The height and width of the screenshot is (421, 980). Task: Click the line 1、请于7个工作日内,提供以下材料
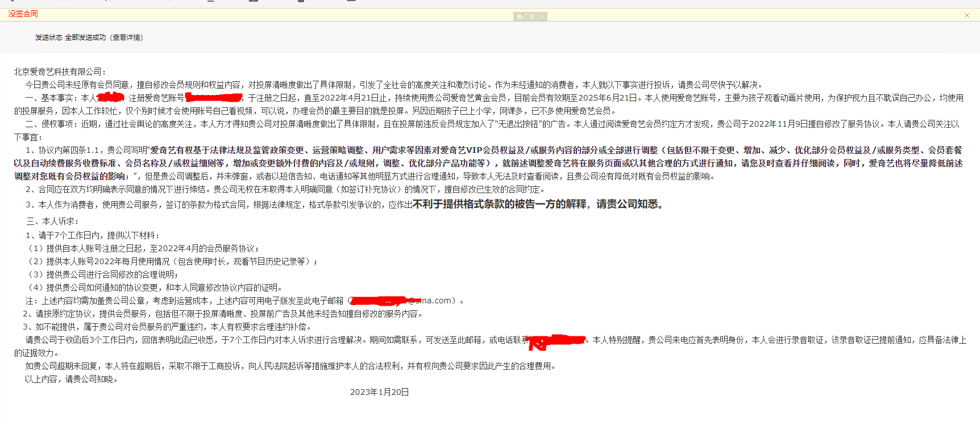tap(93, 235)
